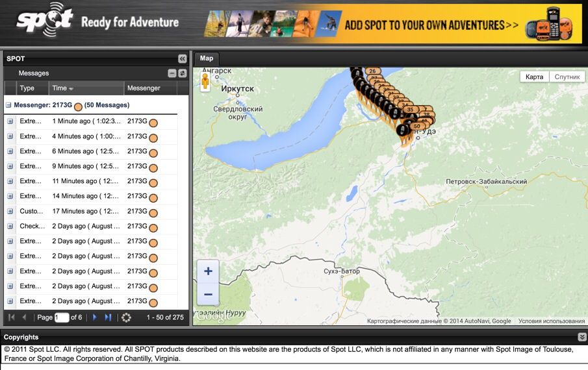This screenshot has height=370, width=588.
Task: Click map marker labeled 50
Action: [416, 126]
